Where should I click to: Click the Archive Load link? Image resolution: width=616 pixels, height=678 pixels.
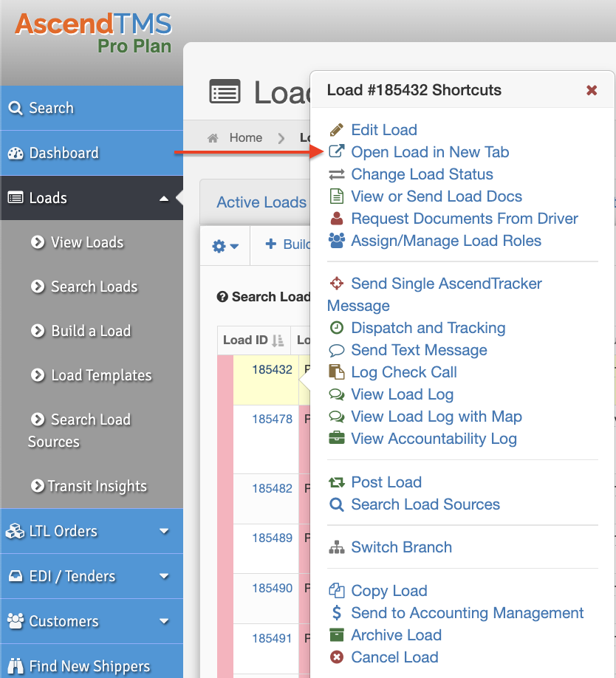pyautogui.click(x=396, y=634)
